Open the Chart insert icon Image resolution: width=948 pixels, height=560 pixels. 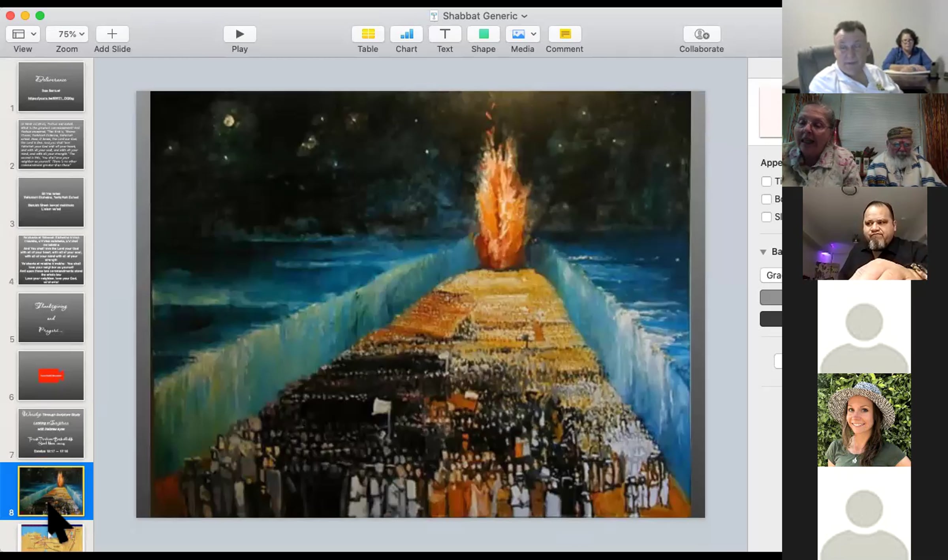(406, 34)
